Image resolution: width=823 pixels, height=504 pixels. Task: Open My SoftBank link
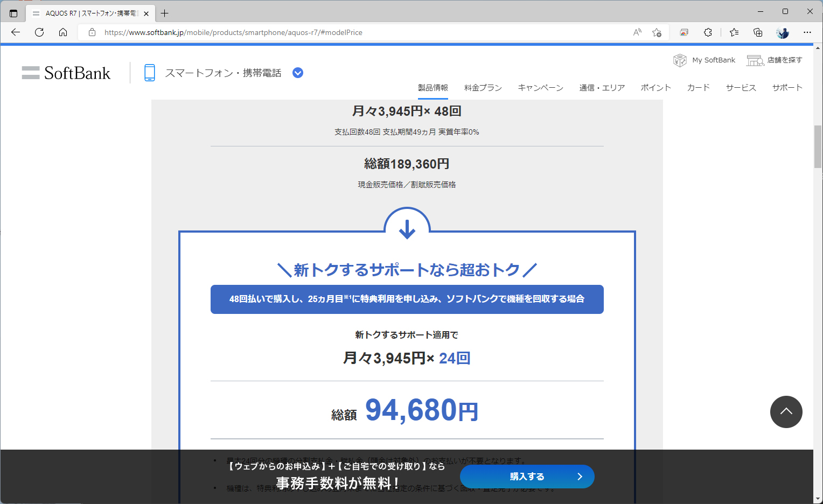coord(714,60)
